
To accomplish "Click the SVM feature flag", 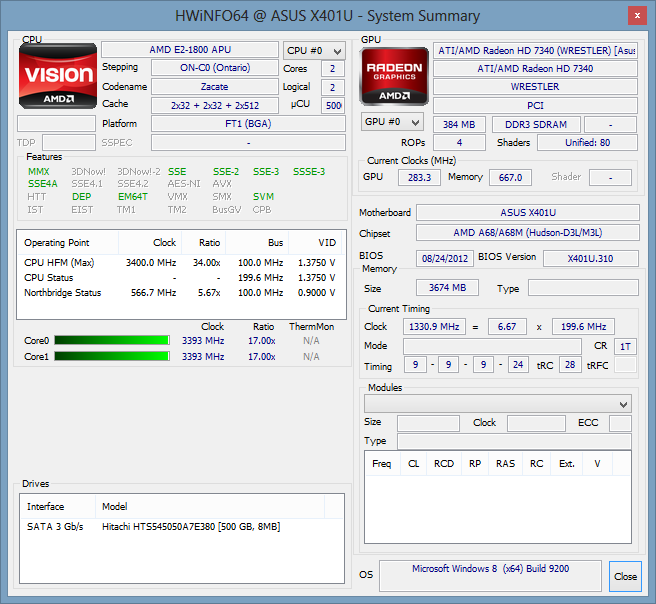I will 263,197.
